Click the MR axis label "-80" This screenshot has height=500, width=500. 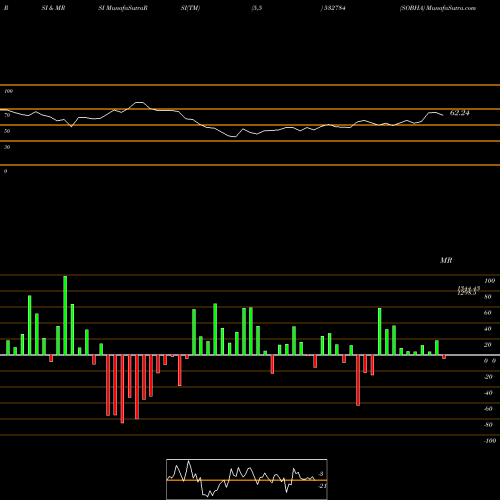(x=488, y=425)
